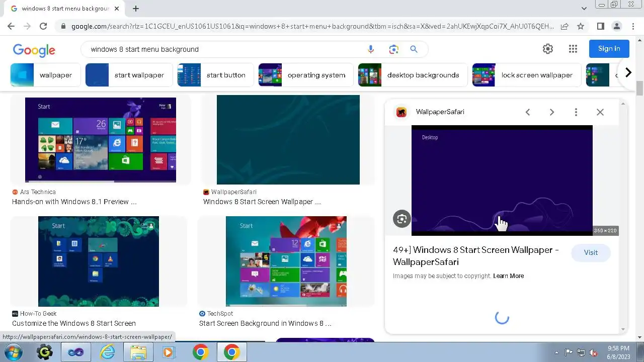Select the 'start wallpaper' chip

tap(129, 75)
